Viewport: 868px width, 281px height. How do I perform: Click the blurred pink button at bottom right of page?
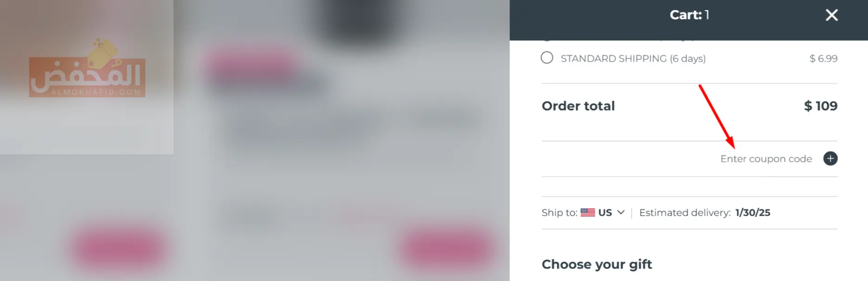pos(447,249)
